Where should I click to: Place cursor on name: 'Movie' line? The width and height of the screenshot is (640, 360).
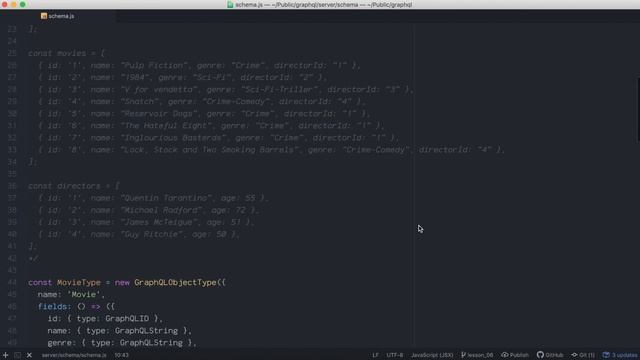[x=71, y=294]
